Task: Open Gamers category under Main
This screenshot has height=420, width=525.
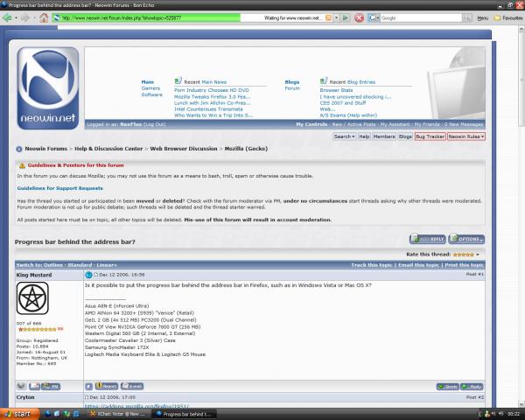Action: tap(150, 88)
